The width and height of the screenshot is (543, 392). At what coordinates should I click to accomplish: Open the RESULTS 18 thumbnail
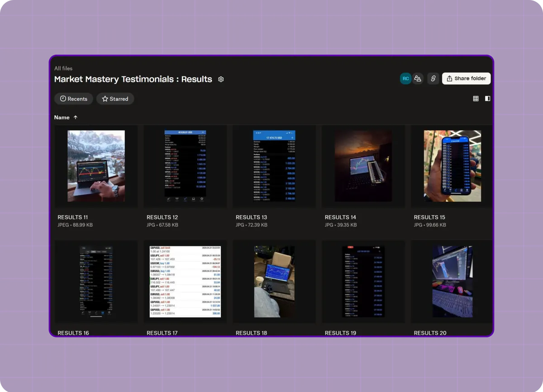(274, 282)
